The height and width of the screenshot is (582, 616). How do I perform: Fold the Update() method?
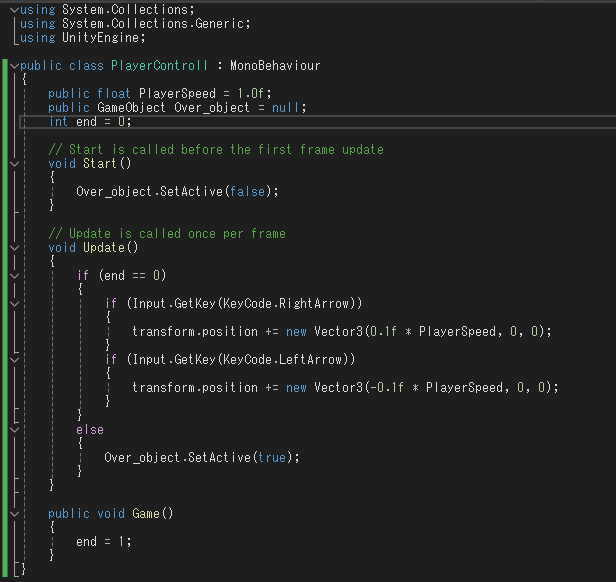point(13,247)
